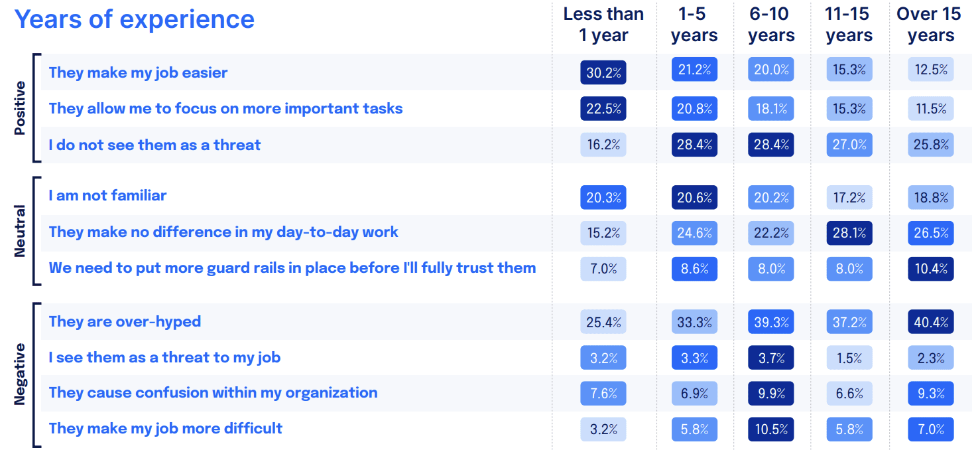Click the light 7.0% guard rails cell
Image resolution: width=980 pixels, height=458 pixels.
click(603, 269)
